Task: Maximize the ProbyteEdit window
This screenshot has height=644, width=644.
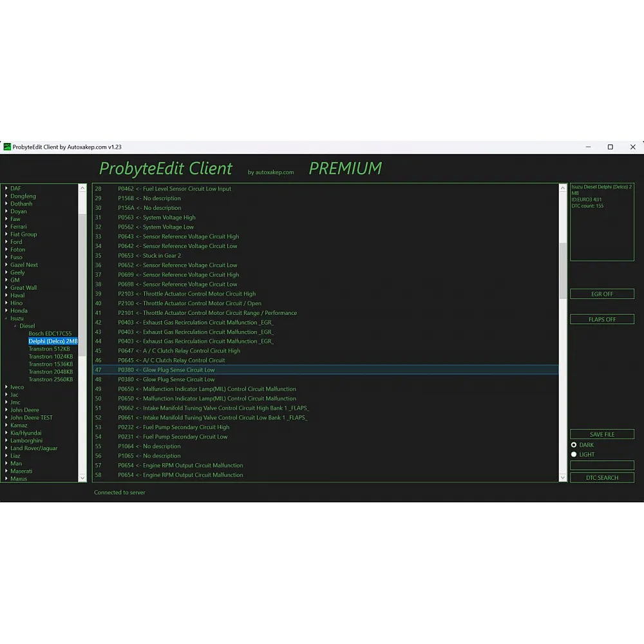Action: coord(610,147)
